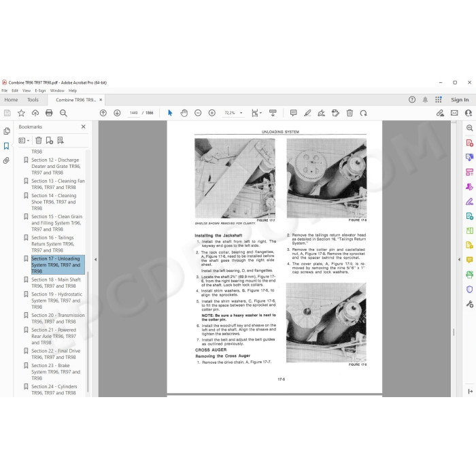The image size is (476, 476).
Task: Go to the previous page with the up arrow
Action: pyautogui.click(x=103, y=114)
